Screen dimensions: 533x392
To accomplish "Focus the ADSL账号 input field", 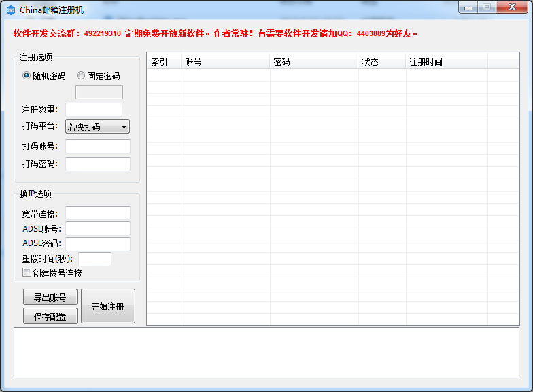I will click(x=98, y=228).
